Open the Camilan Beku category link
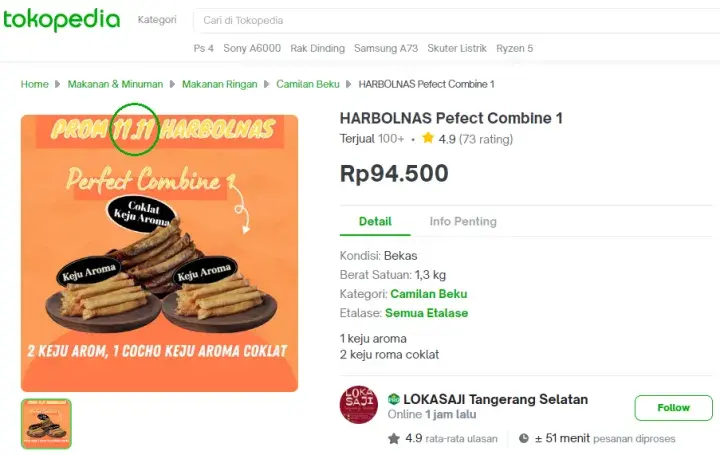Image resolution: width=720 pixels, height=455 pixels. pos(429,294)
